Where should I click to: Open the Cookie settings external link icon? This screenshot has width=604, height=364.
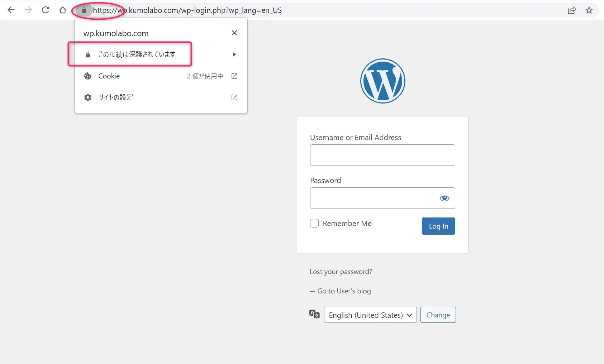[x=234, y=76]
